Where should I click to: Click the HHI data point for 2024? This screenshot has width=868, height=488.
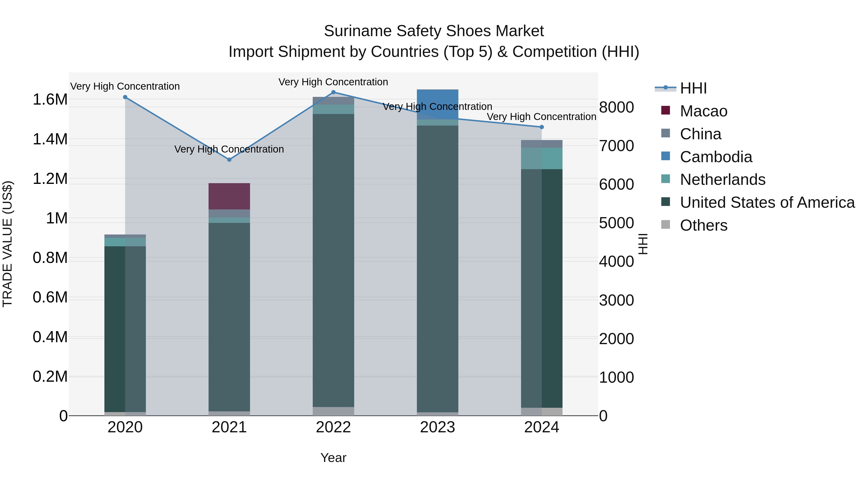(x=542, y=127)
